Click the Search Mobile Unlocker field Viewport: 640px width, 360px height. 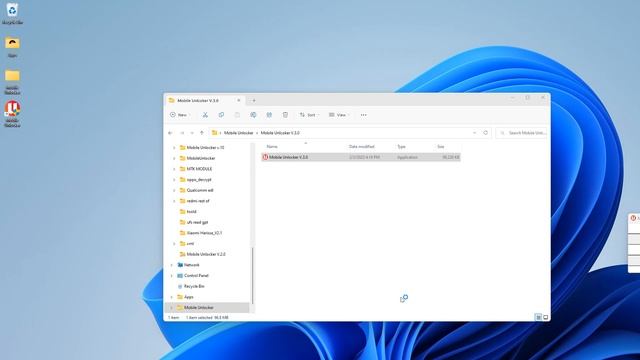pos(521,133)
